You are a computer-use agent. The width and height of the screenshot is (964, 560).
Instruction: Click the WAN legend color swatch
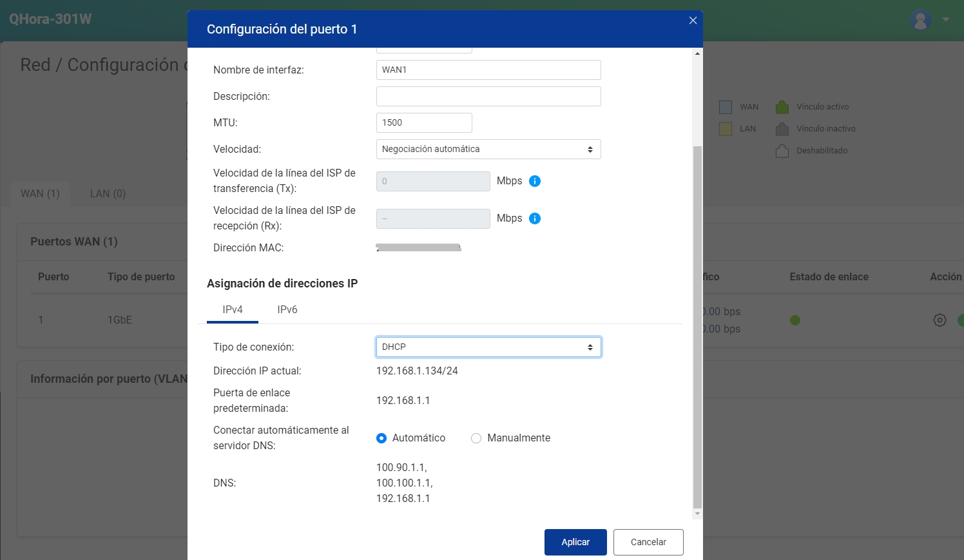[x=726, y=107]
